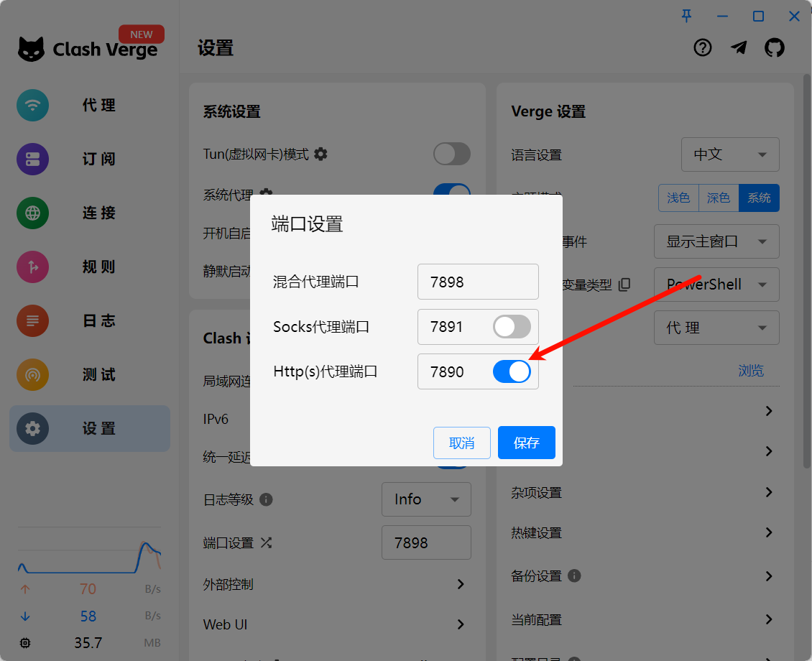Screen dimensions: 812x661
Task: Expand the Info log level dropdown
Action: tap(426, 499)
